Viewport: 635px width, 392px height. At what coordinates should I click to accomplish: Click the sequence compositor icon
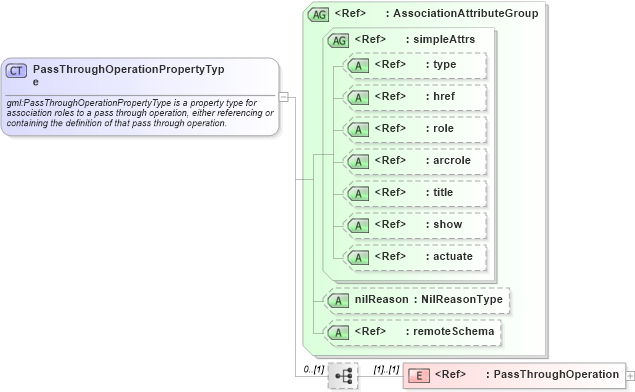coord(343,377)
